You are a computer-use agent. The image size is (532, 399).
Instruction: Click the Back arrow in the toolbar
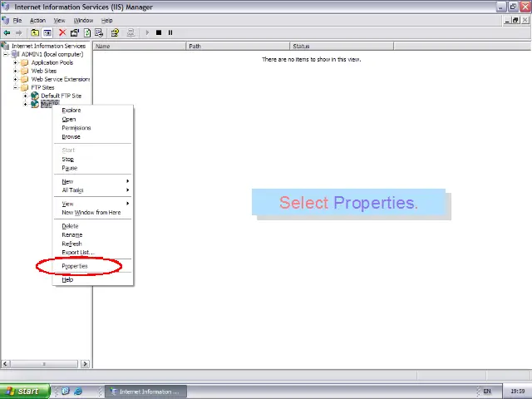coord(7,32)
